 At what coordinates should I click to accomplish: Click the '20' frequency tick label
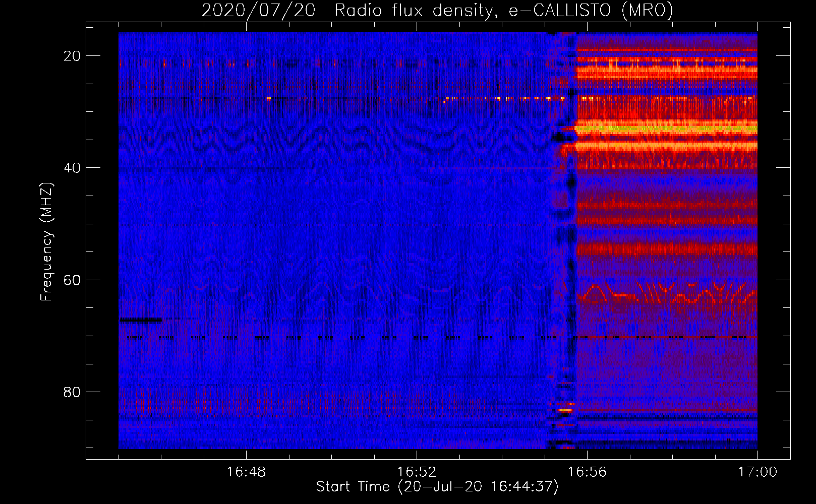tap(72, 56)
